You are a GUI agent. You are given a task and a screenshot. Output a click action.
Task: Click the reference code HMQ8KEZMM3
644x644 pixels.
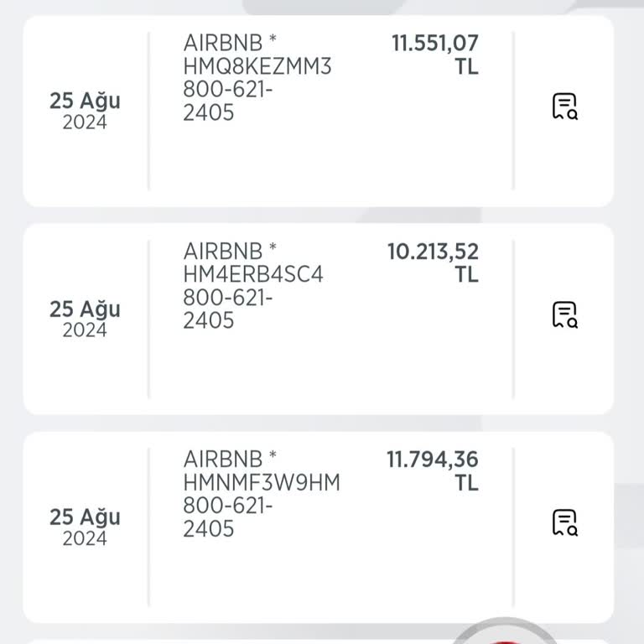257,66
